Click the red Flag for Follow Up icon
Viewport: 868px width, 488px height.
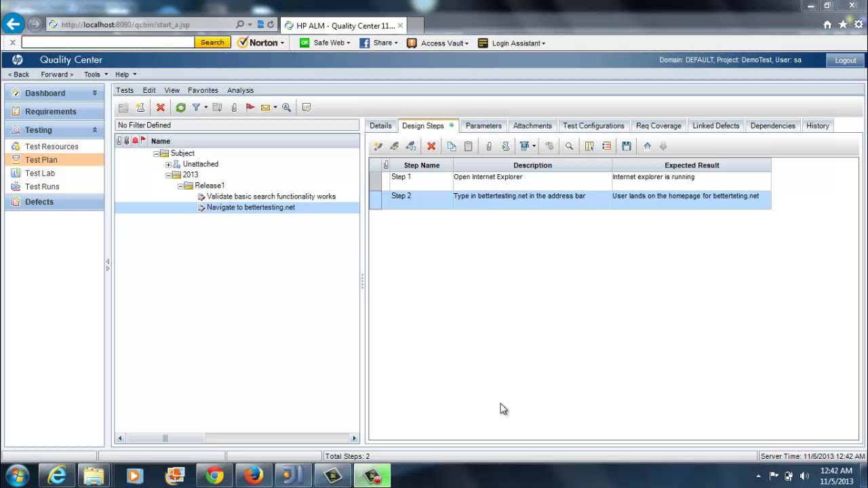250,107
